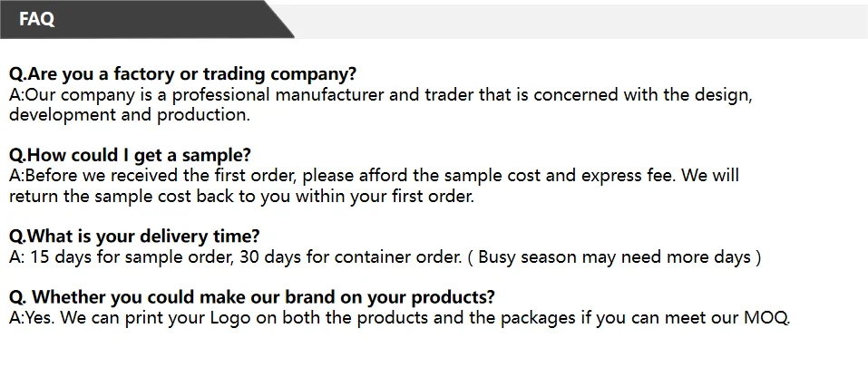Click the "How could I get a sample?" question
Image resolution: width=868 pixels, height=367 pixels.
pos(130,155)
